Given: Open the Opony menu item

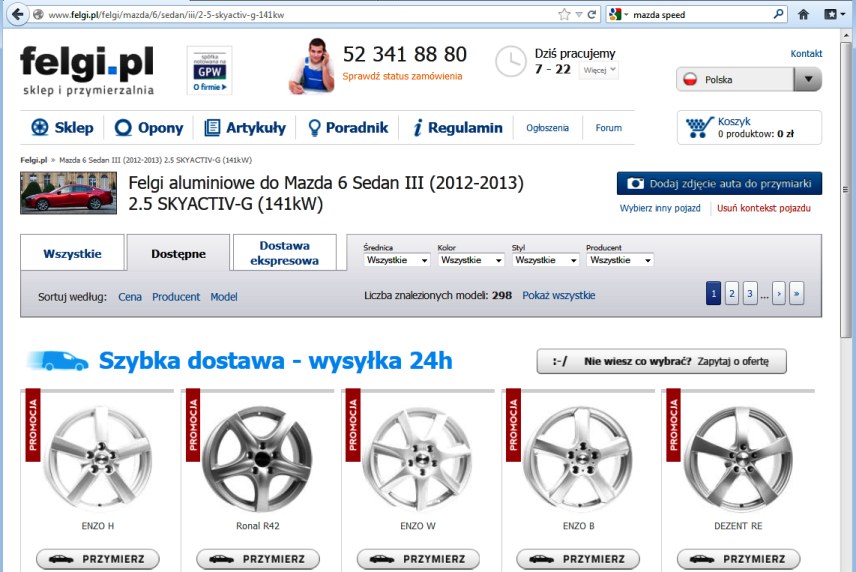Looking at the screenshot, I should click(149, 128).
